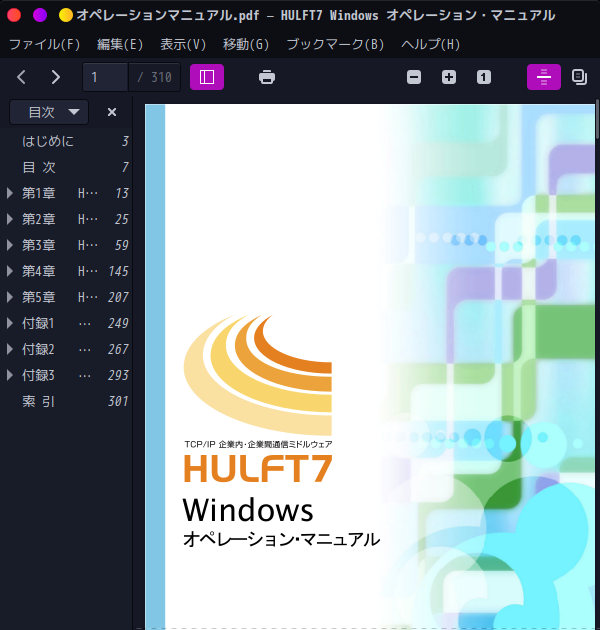Expand the 第2章 tree entry
Viewport: 600px width, 630px height.
(10, 219)
